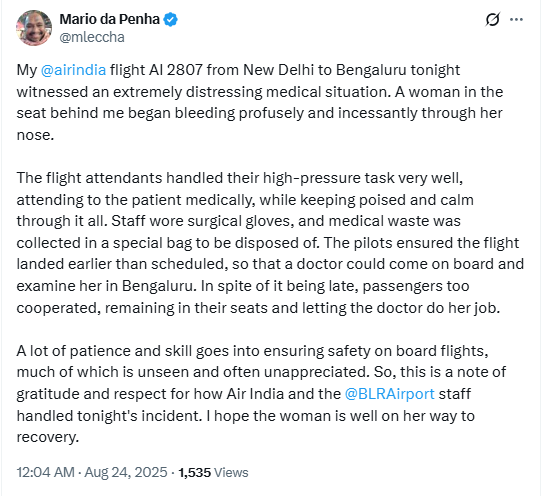Open the three-dot more options menu

[516, 19]
